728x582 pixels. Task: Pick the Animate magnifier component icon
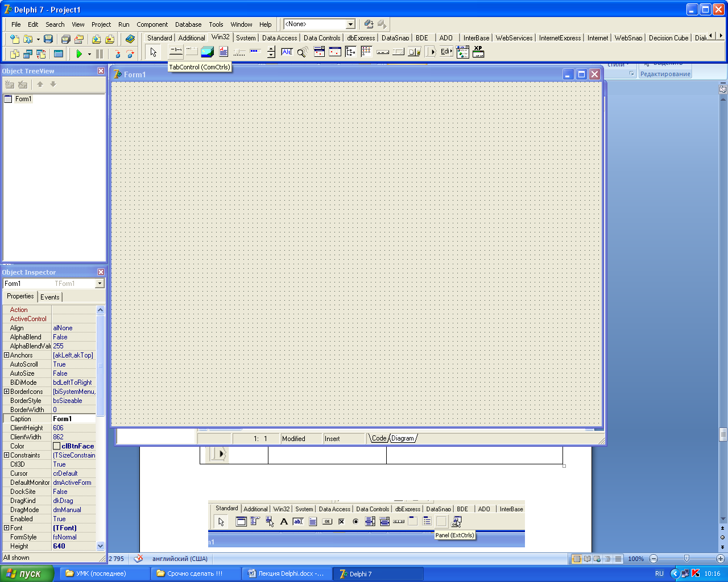303,52
